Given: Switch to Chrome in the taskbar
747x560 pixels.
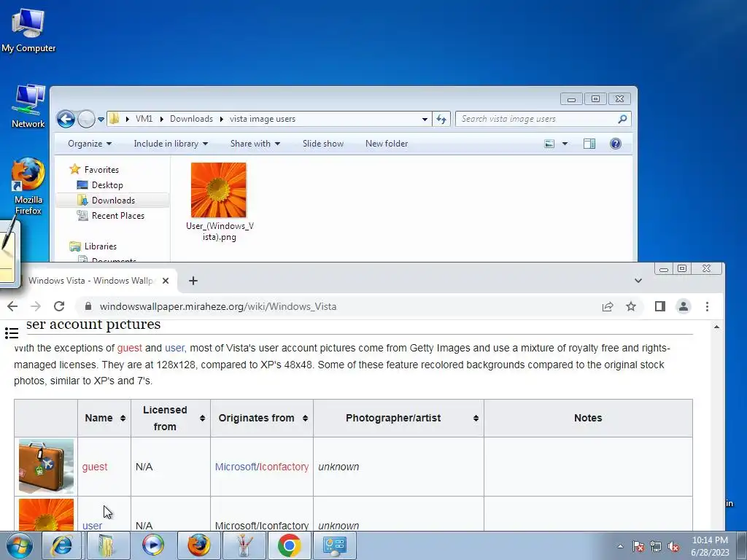Looking at the screenshot, I should click(x=289, y=545).
